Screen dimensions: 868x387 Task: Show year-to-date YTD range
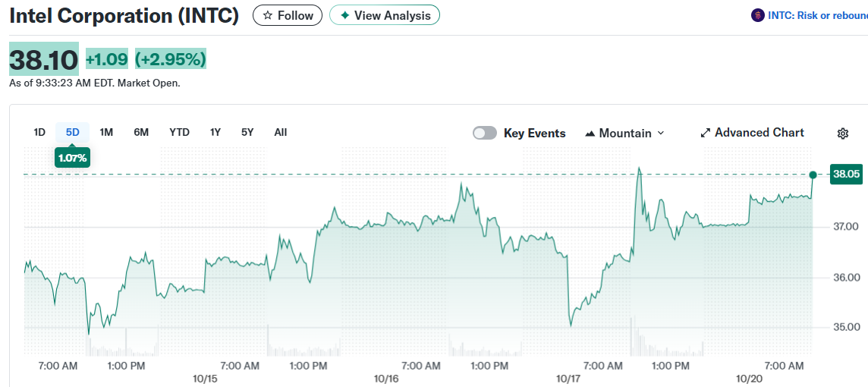tap(179, 132)
